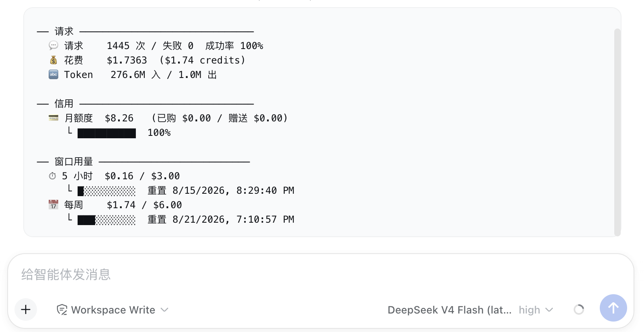Click the weekly usage progress bar
Viewport: 644px width, 332px height.
[107, 220]
